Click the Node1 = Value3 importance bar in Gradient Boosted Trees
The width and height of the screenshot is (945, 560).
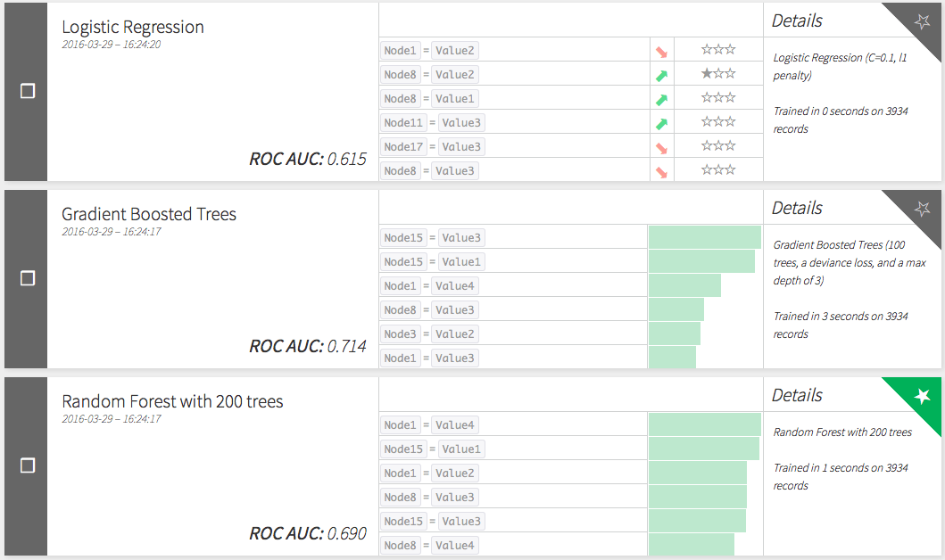672,358
